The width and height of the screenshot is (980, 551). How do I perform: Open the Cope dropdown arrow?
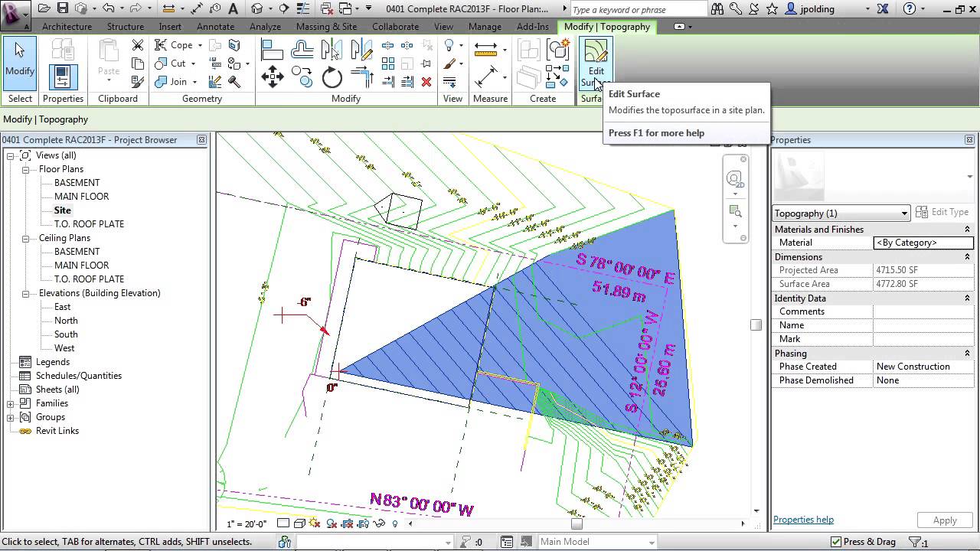(200, 46)
